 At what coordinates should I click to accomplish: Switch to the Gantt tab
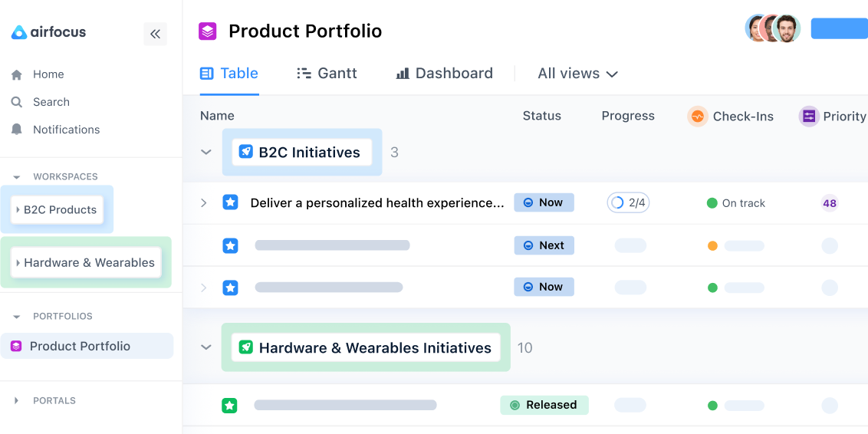327,74
